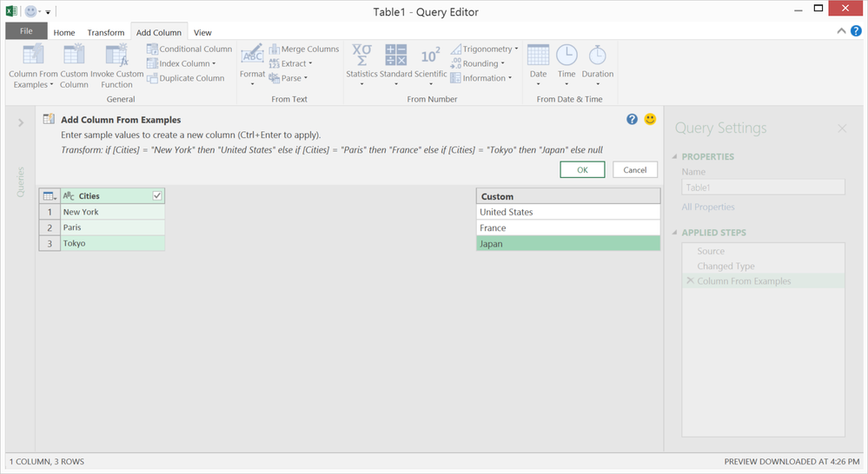Select the Tokyo cell

pyautogui.click(x=112, y=243)
